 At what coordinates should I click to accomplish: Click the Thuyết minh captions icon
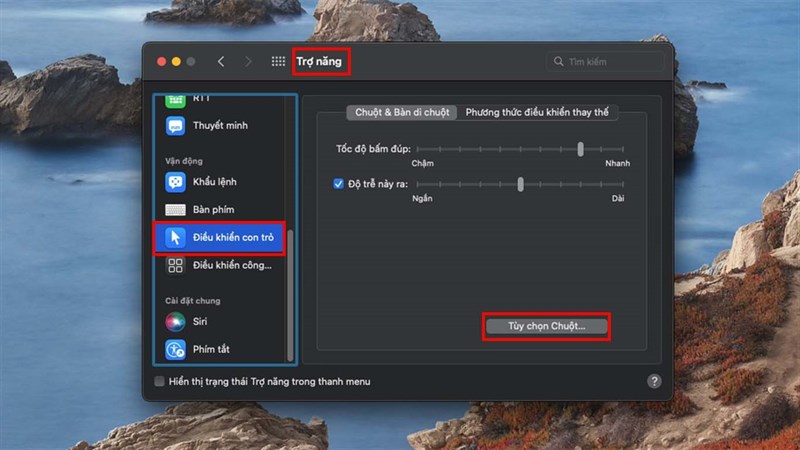click(176, 126)
